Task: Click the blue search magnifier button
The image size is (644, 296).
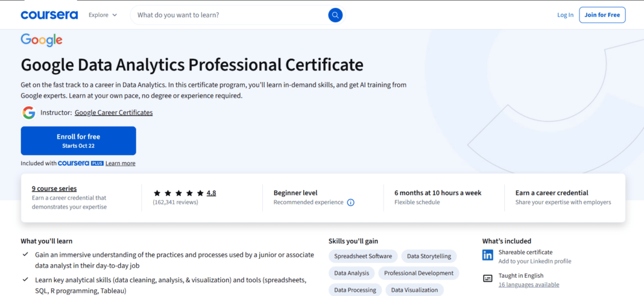Action: tap(335, 15)
